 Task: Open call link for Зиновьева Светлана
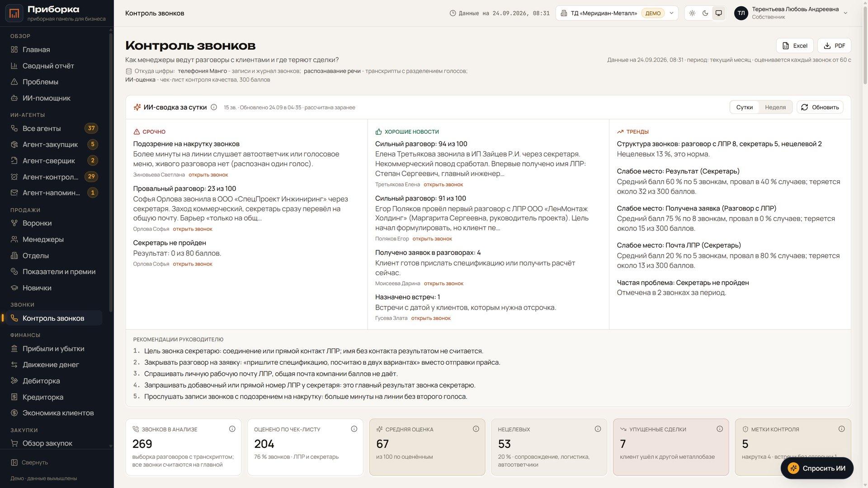tap(208, 175)
